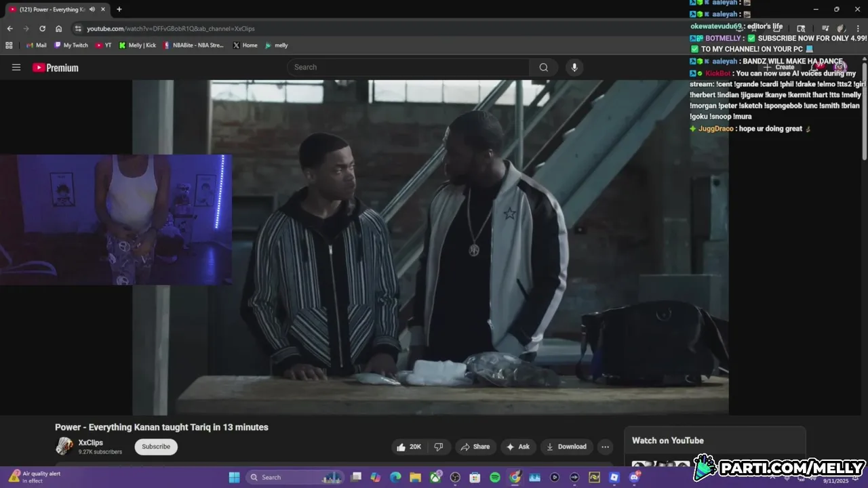This screenshot has height=488, width=868.
Task: Switch to OBS Studio on taskbar
Action: 455,477
